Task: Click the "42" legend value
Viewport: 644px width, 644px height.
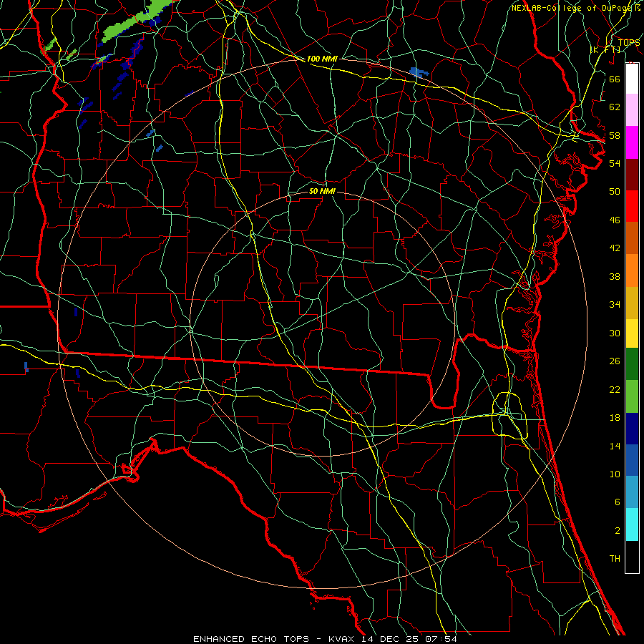Action: tap(615, 248)
